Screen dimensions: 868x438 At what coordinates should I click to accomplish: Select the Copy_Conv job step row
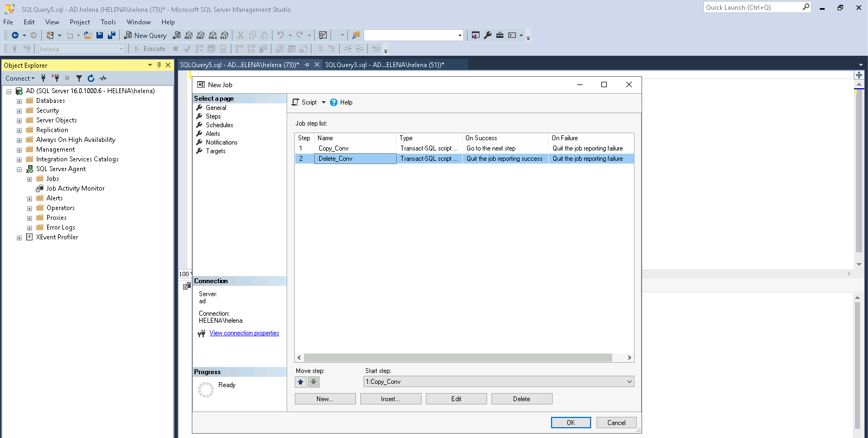point(334,148)
